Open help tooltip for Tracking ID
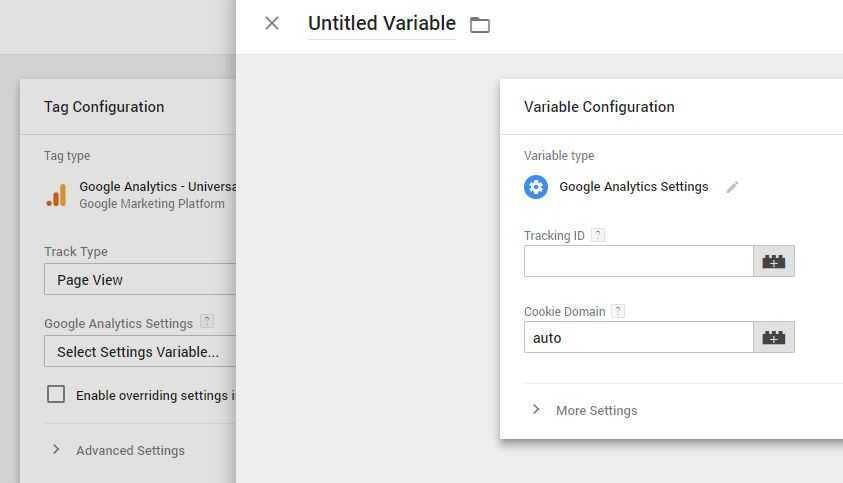Screen dimensions: 843x483 (598, 235)
